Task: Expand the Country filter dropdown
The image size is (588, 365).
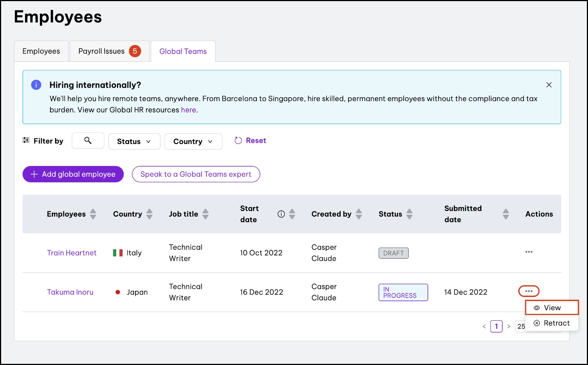Action: 193,142
